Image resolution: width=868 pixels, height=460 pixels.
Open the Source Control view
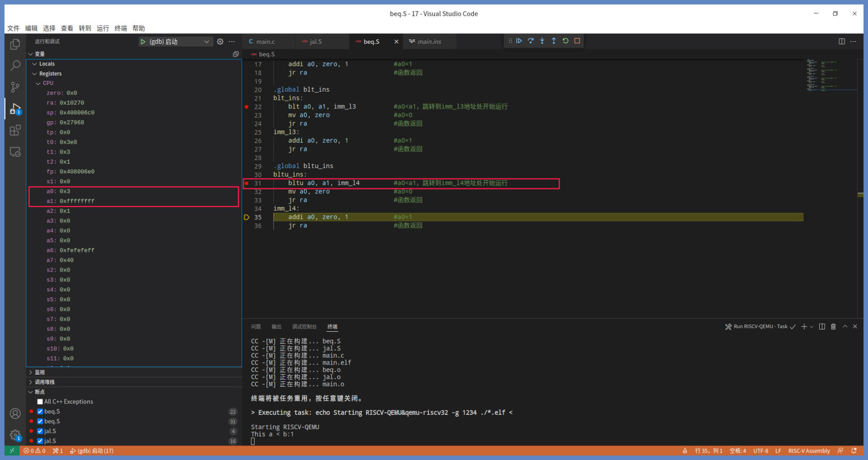point(15,87)
